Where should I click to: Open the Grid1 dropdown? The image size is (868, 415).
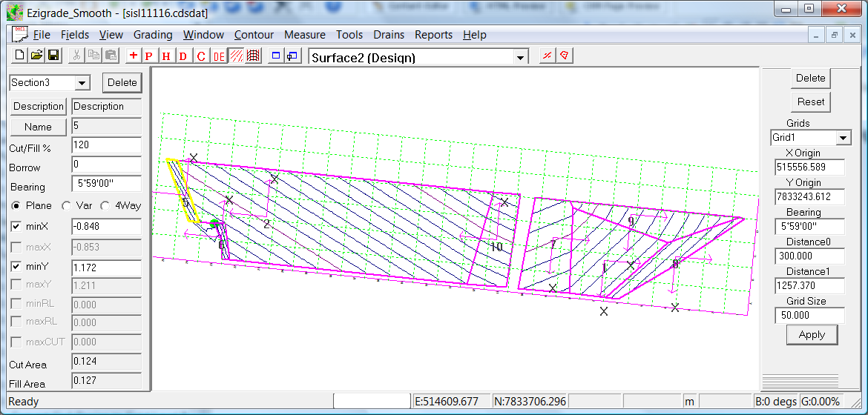(x=843, y=138)
